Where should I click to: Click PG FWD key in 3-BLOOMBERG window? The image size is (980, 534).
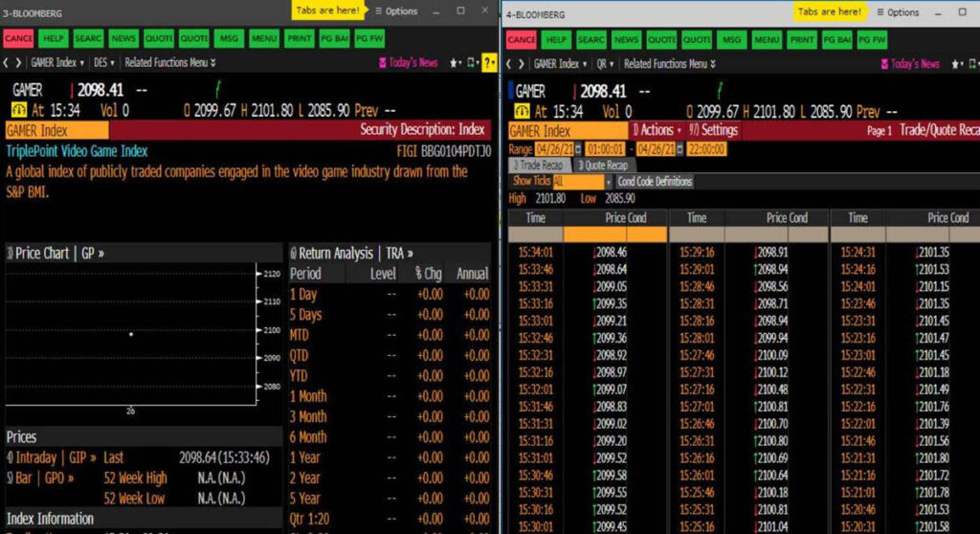(x=369, y=39)
